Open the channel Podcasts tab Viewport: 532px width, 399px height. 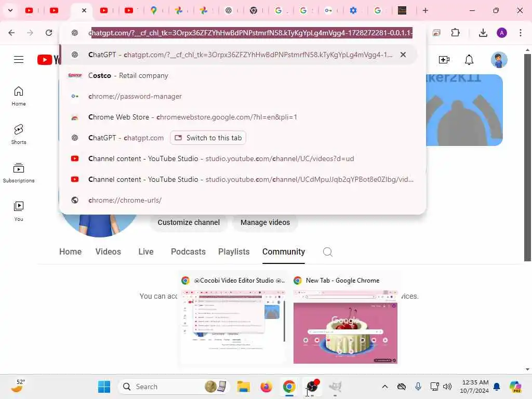tap(188, 252)
